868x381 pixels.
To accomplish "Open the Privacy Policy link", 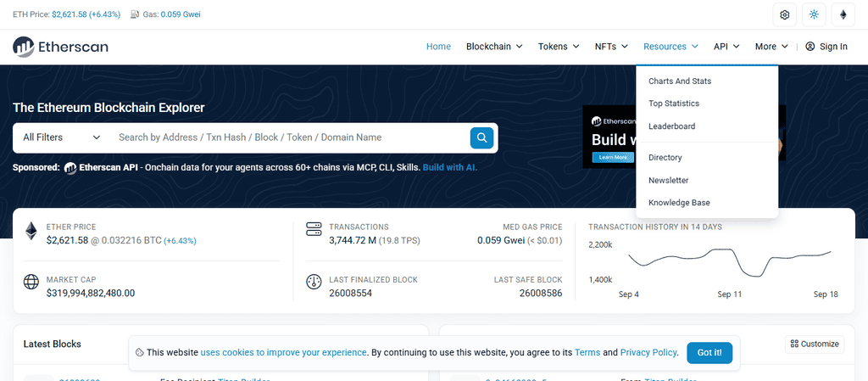I will [648, 353].
